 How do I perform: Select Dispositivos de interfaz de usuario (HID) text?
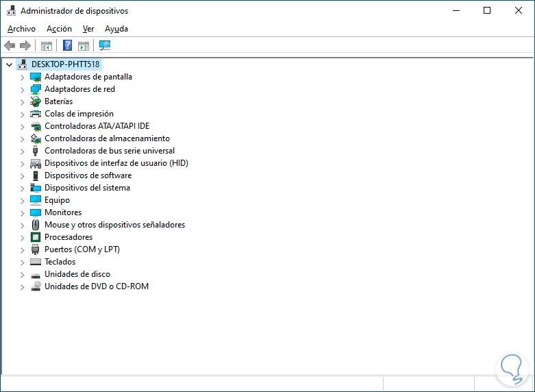tap(116, 163)
